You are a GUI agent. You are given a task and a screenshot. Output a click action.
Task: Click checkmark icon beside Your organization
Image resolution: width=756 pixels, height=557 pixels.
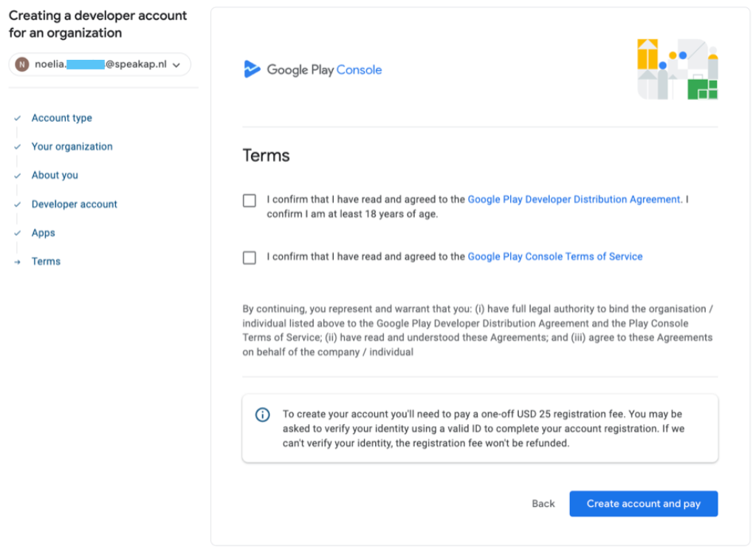[x=18, y=146]
